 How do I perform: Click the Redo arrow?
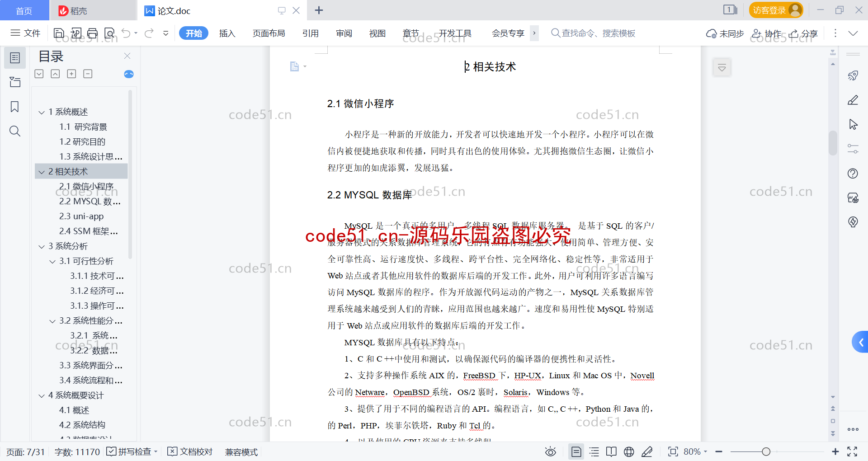point(149,33)
